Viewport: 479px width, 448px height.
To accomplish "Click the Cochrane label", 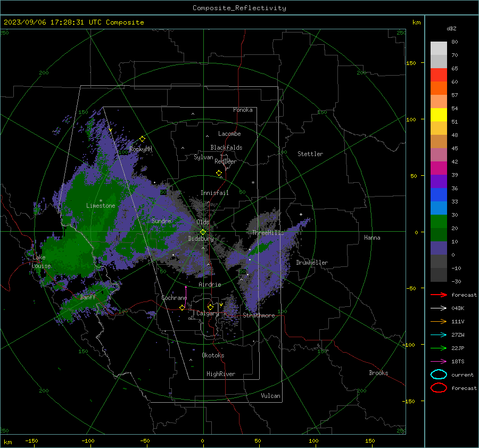I will pyautogui.click(x=174, y=298).
